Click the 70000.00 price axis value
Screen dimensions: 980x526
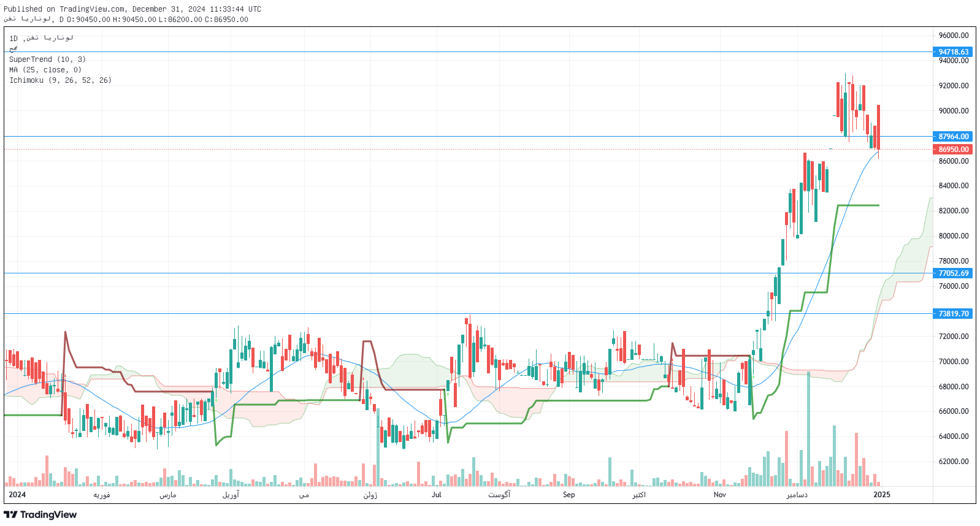(x=954, y=362)
